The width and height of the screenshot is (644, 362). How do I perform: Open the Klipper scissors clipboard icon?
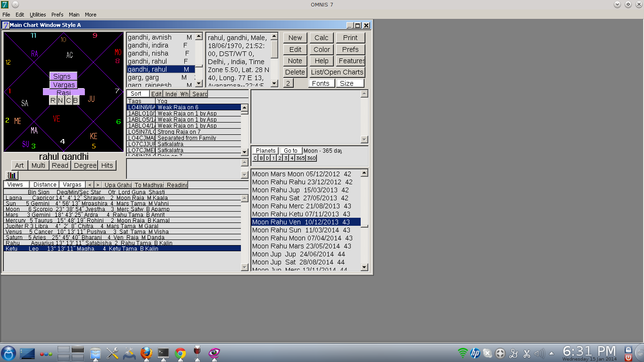(x=527, y=353)
